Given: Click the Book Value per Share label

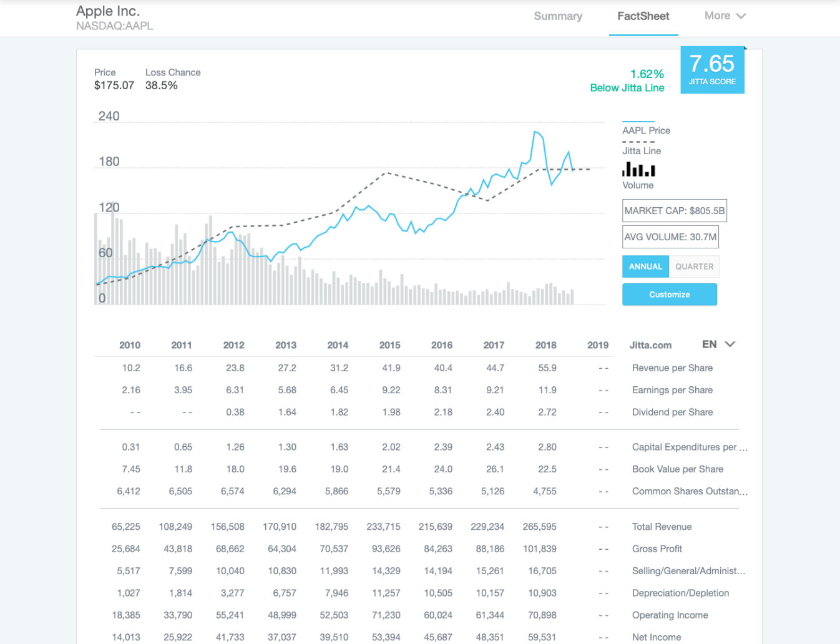Looking at the screenshot, I should (x=678, y=469).
